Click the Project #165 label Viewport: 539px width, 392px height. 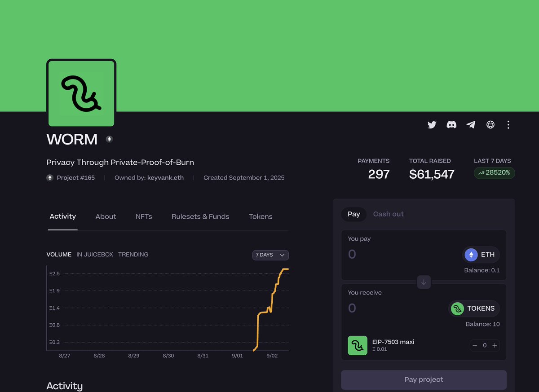(76, 178)
